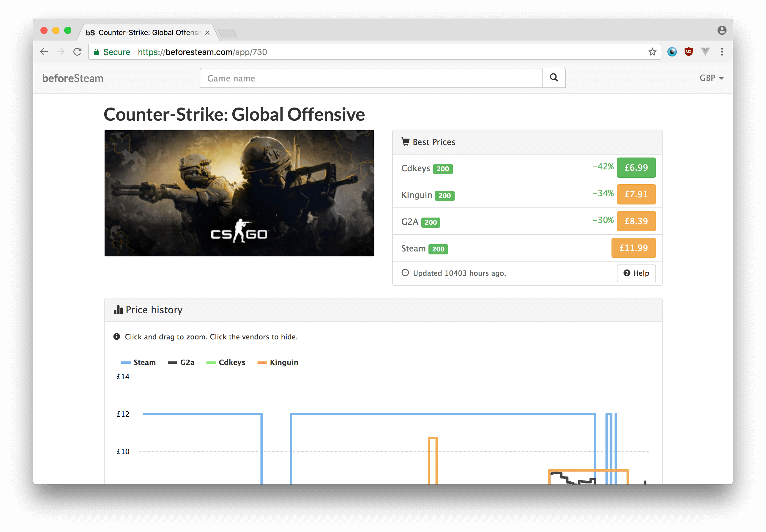Click the orange Kinguin spike on the chart
766x532 pixels.
433,460
